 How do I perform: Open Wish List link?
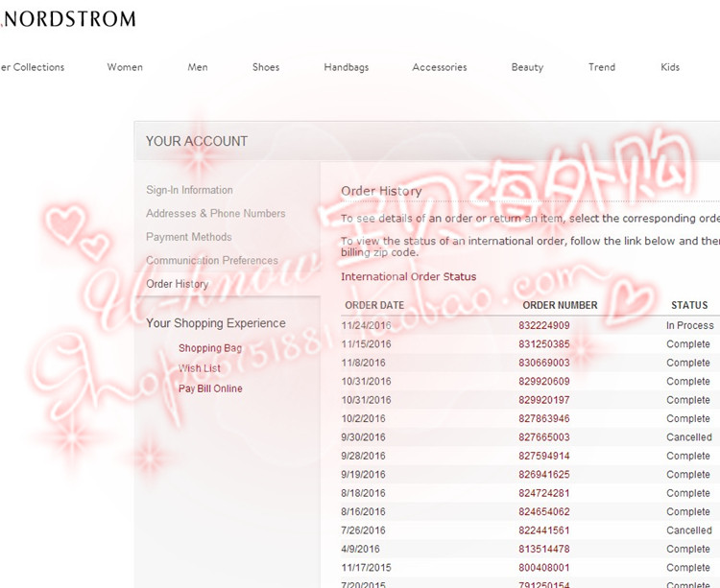point(200,368)
